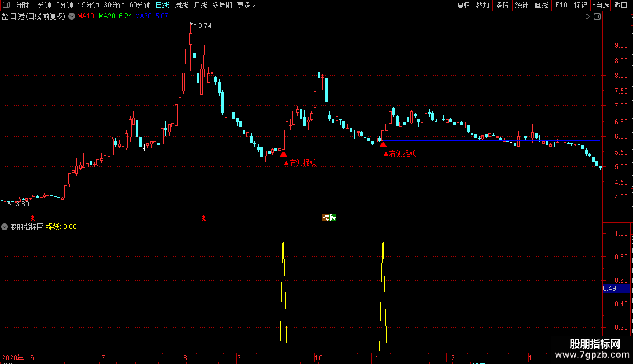Open the 多股 multi-stock view

(502, 5)
